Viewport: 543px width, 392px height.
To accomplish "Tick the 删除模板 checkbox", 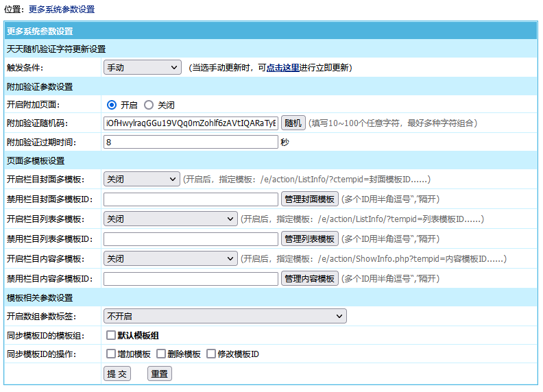I will [x=161, y=354].
